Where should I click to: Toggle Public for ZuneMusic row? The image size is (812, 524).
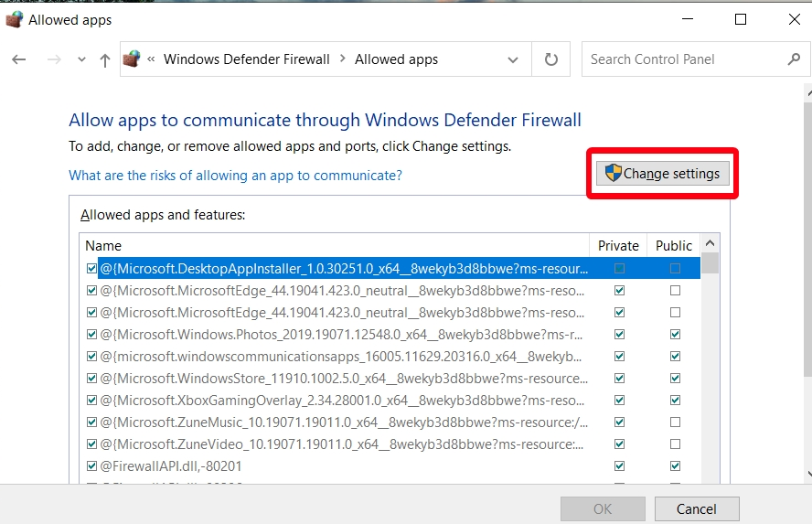[675, 422]
